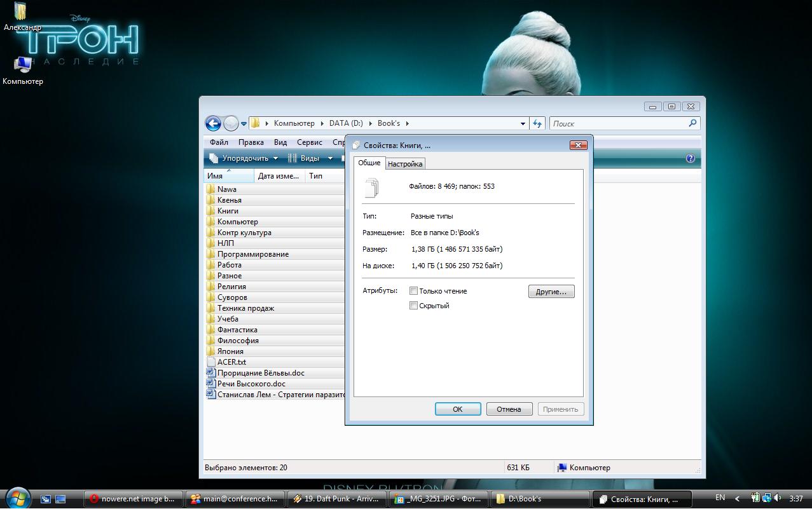812x509 pixels.
Task: Open the _MG_3251.JPG photo taskbar button
Action: click(x=438, y=499)
